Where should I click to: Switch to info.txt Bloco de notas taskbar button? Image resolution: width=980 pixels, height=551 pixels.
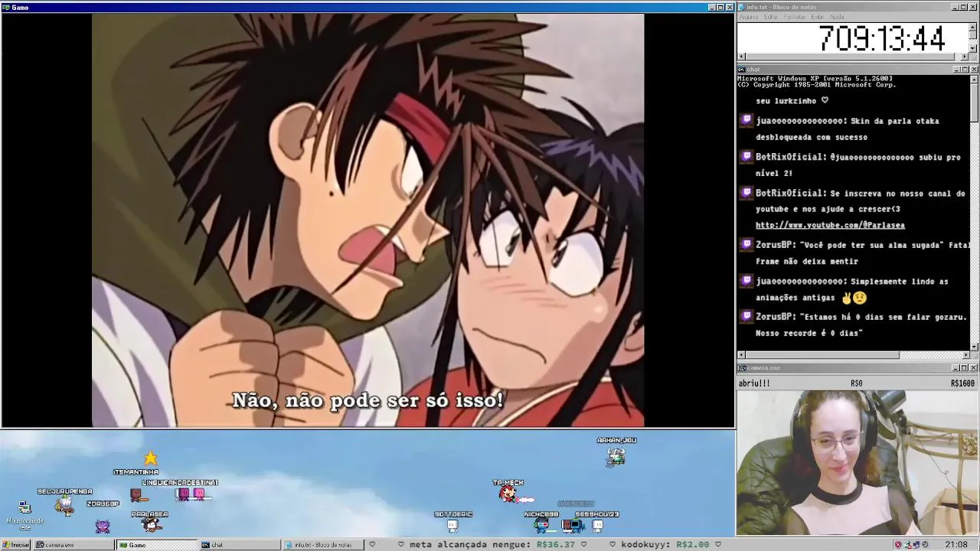point(323,545)
